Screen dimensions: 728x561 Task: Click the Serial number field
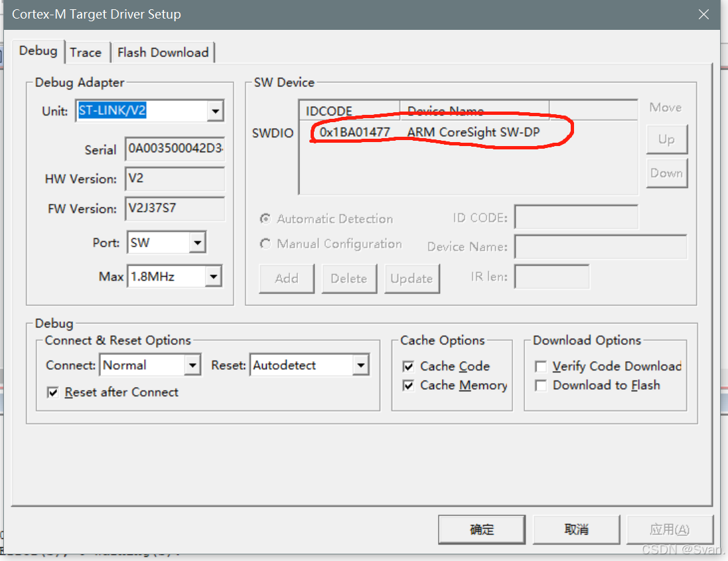pos(175,149)
